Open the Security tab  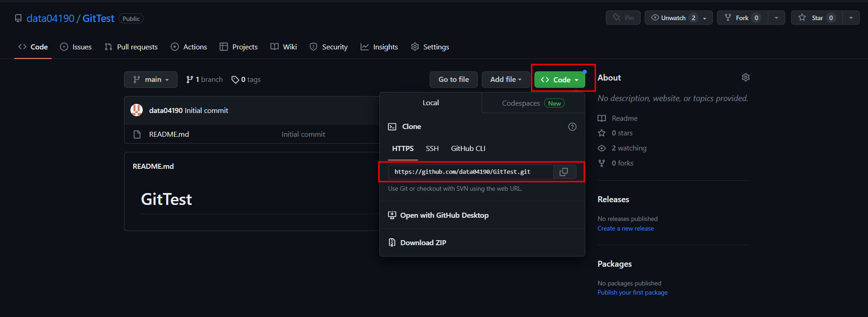pos(329,47)
